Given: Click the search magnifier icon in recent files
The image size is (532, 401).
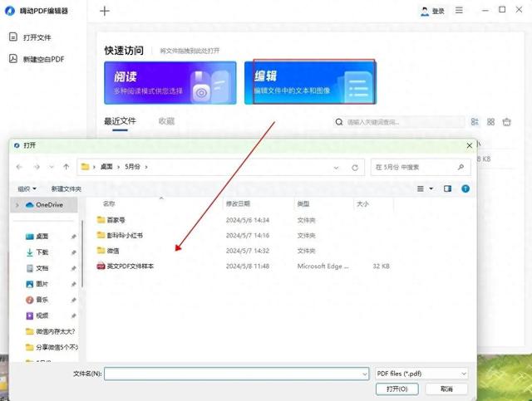Looking at the screenshot, I should click(339, 122).
